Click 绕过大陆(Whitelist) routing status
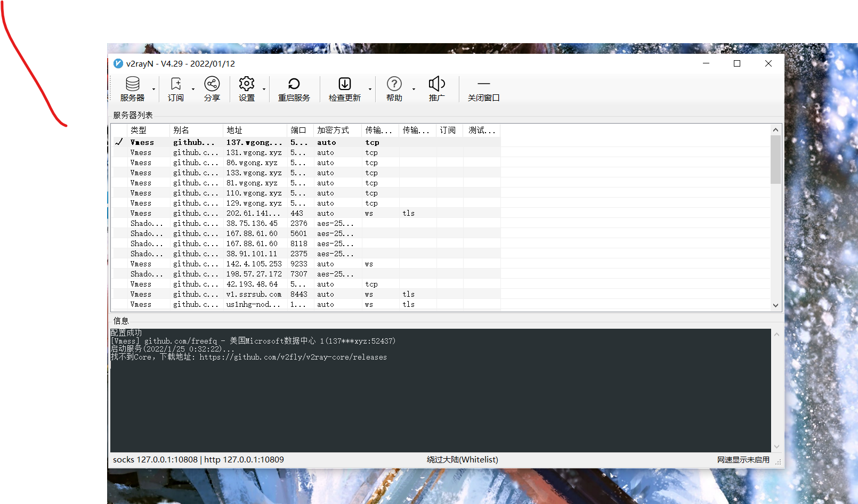Screen dimensions: 858x504 pyautogui.click(x=463, y=459)
